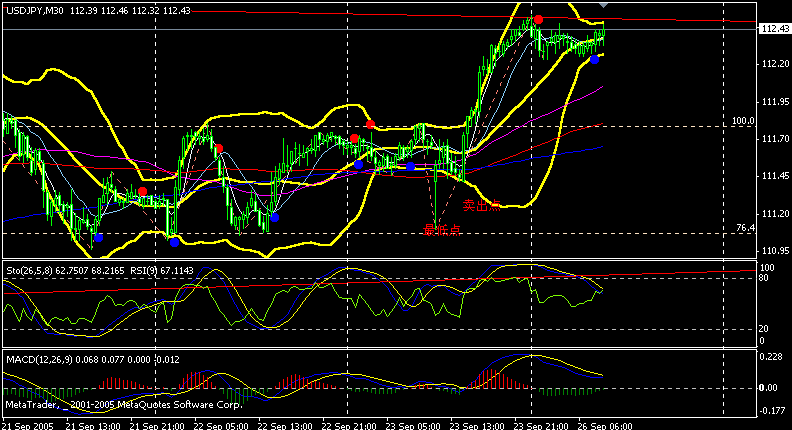Click the stochastic scale value 80
Screen dimensions: 792x430
click(764, 278)
